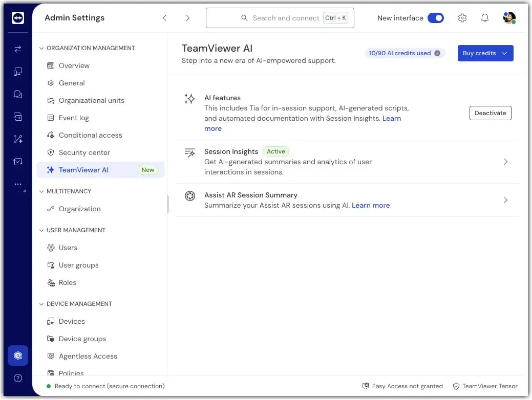Screen dimensions: 532x400
Task: Follow Learn more link under AI features
Action: click(x=392, y=118)
